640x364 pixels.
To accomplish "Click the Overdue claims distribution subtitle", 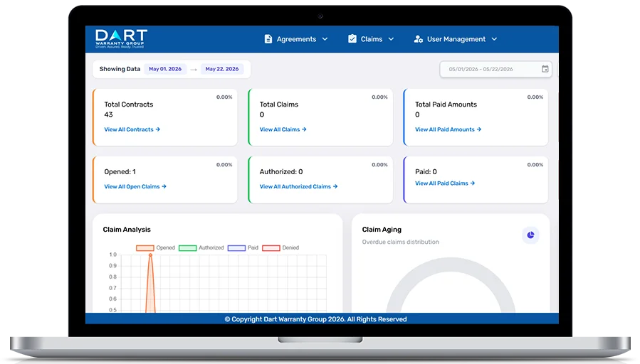I will pos(400,242).
